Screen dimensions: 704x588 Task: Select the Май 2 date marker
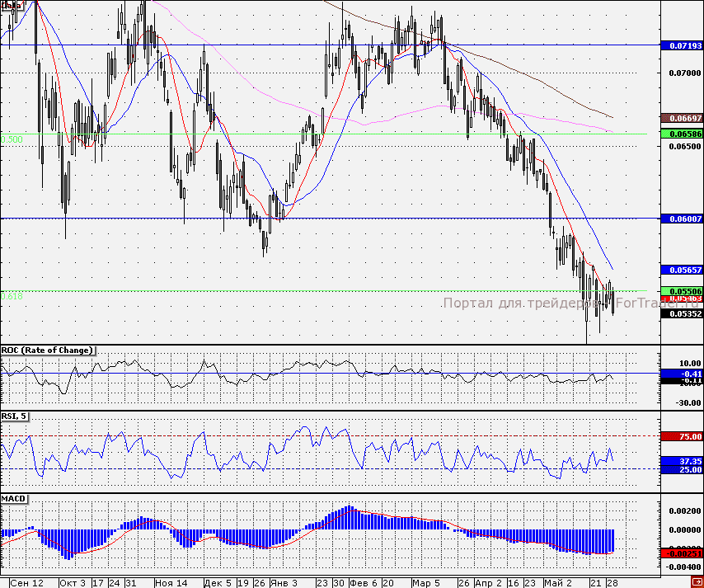568,582
